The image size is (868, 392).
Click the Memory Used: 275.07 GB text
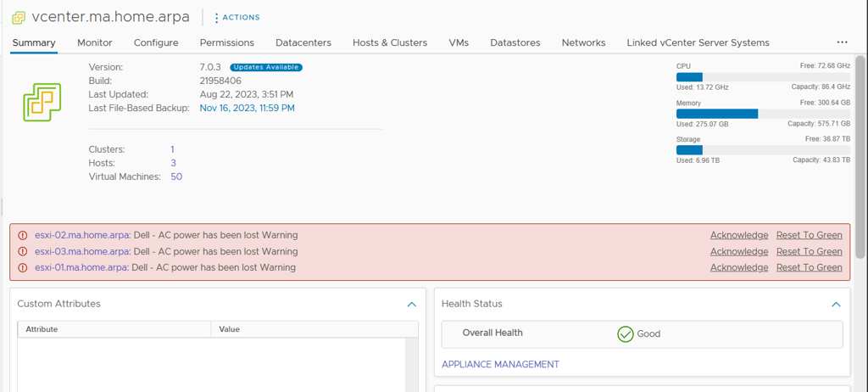click(x=703, y=124)
